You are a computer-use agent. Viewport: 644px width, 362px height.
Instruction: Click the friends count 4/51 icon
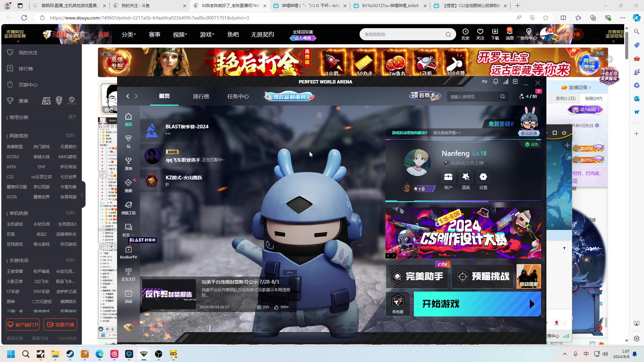click(x=528, y=97)
